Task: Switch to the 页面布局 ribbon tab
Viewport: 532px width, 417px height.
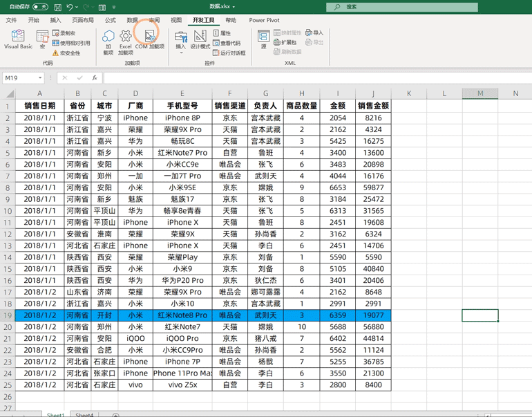Action: point(83,20)
